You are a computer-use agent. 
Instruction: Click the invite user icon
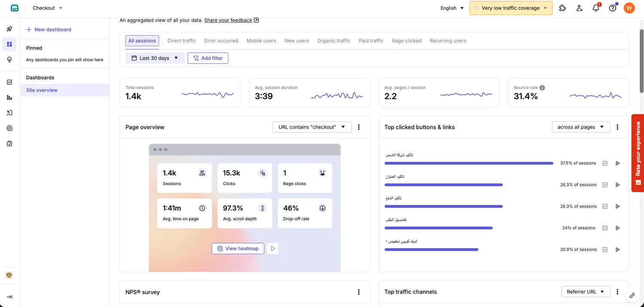coord(579,8)
